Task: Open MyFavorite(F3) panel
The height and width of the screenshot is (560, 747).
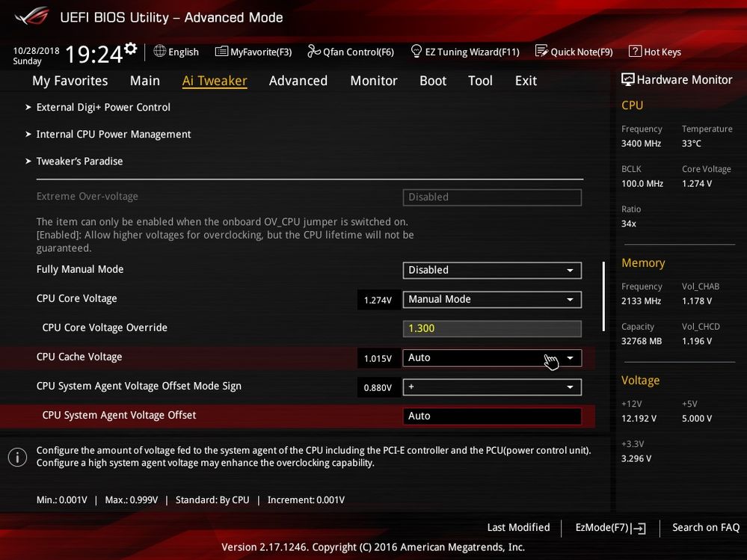Action: 261,52
